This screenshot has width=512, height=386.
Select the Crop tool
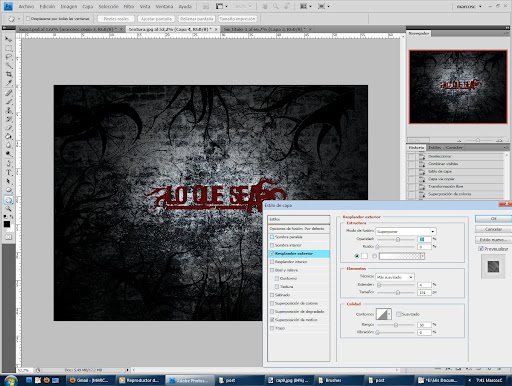8,74
